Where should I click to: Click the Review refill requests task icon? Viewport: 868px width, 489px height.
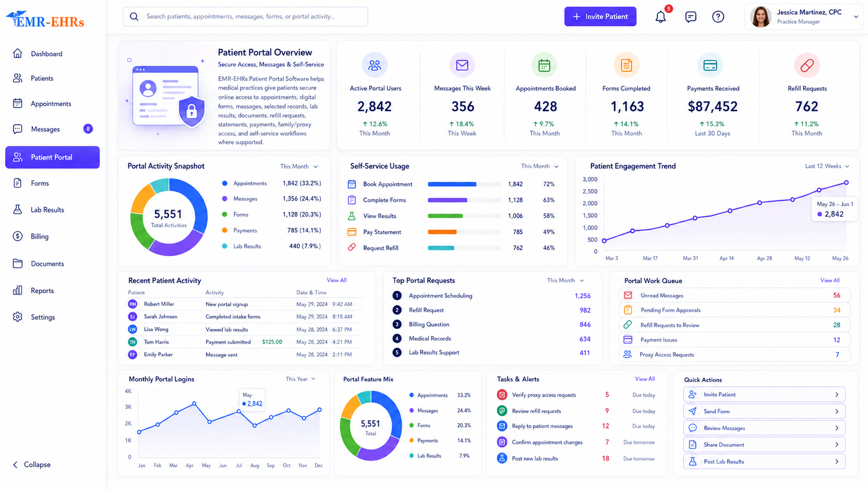click(502, 411)
